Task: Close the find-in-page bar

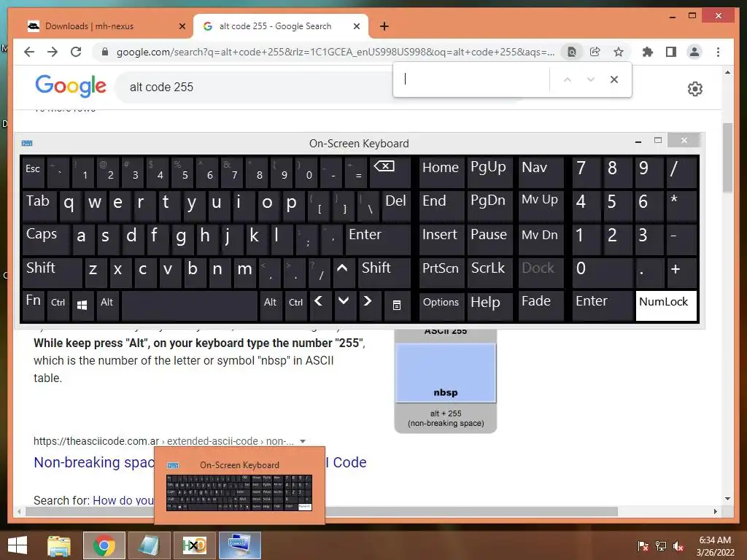Action: coord(614,79)
